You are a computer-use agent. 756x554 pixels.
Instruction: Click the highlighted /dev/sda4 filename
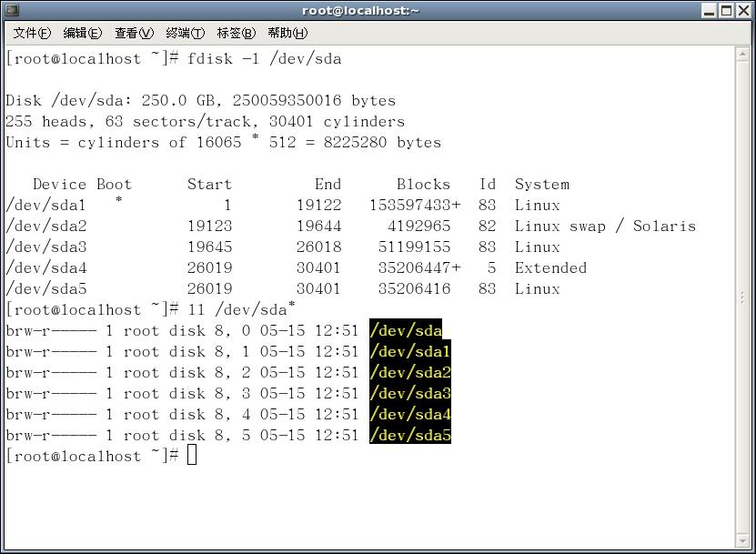pos(410,414)
